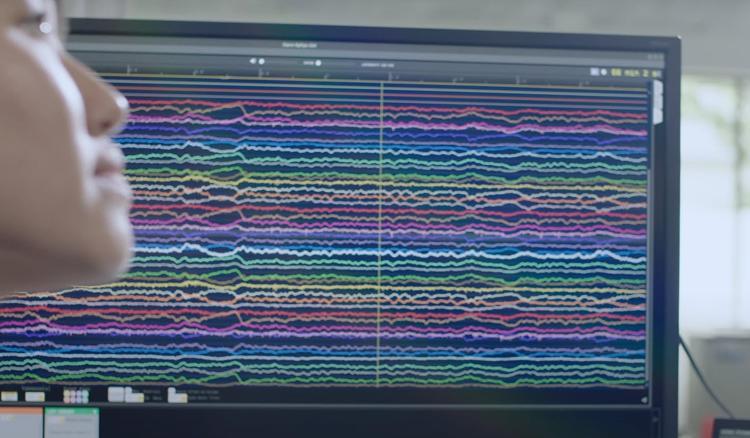Open the middle yellow value field in top-right toolbar
This screenshot has height=438, width=750.
[630, 72]
